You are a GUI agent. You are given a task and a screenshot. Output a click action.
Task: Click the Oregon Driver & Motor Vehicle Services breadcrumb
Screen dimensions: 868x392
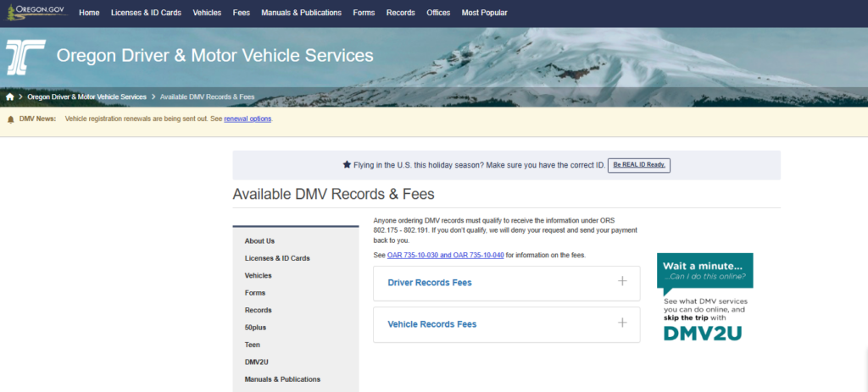[x=87, y=97]
